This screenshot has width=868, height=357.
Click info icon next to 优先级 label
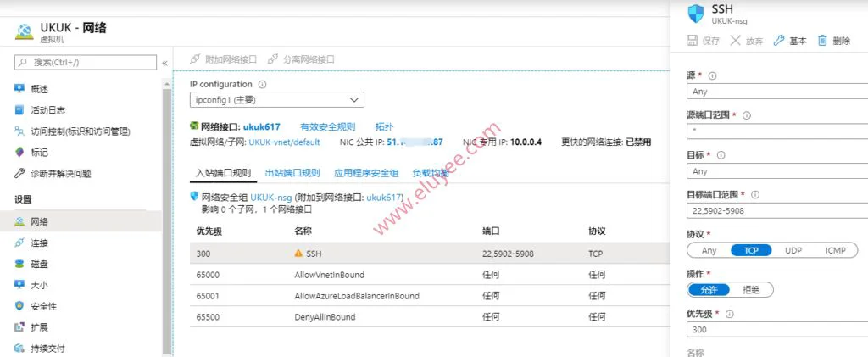coord(729,314)
